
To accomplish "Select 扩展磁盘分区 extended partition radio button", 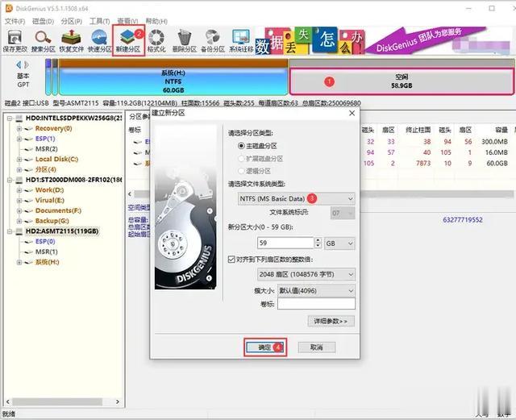I will (241, 159).
